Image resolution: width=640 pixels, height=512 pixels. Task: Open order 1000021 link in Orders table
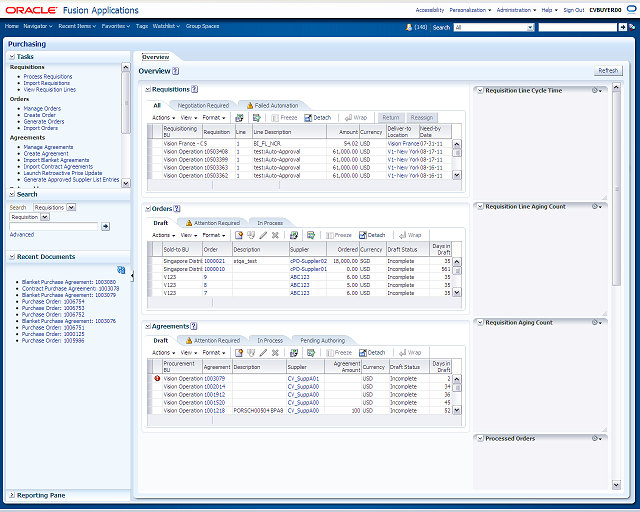tap(214, 261)
